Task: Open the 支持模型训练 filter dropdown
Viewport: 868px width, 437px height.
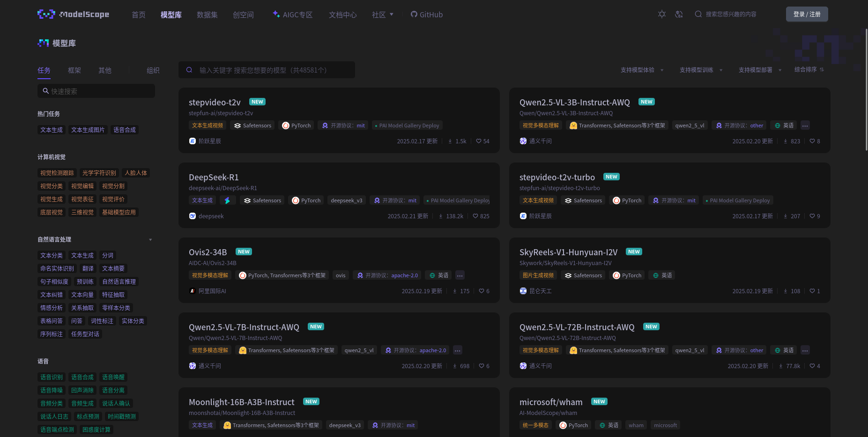Action: point(701,70)
